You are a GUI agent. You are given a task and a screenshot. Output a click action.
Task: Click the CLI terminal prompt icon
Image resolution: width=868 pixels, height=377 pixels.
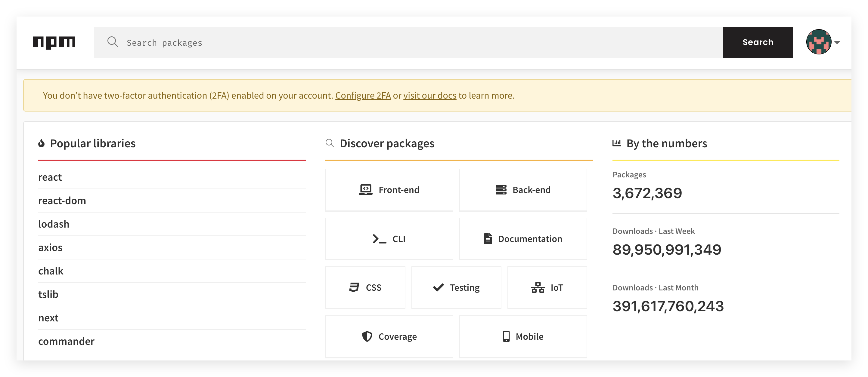coord(380,239)
